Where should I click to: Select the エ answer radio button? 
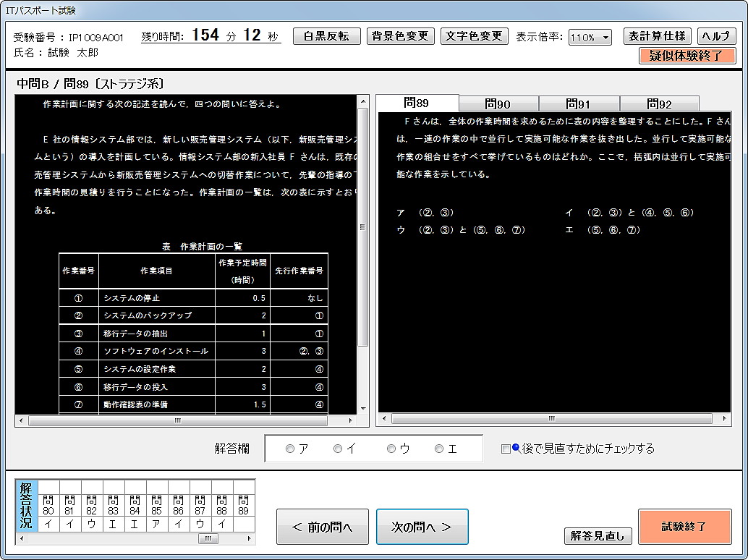(438, 448)
